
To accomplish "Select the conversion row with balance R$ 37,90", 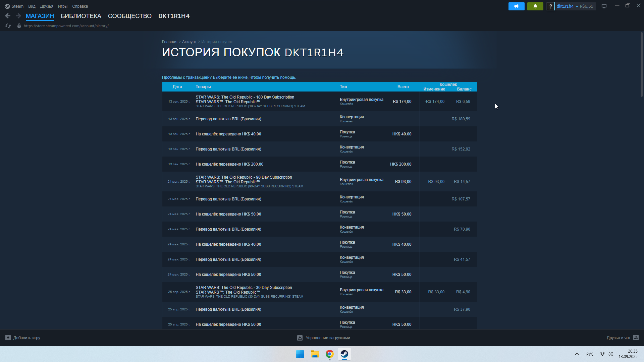I will pyautogui.click(x=319, y=309).
